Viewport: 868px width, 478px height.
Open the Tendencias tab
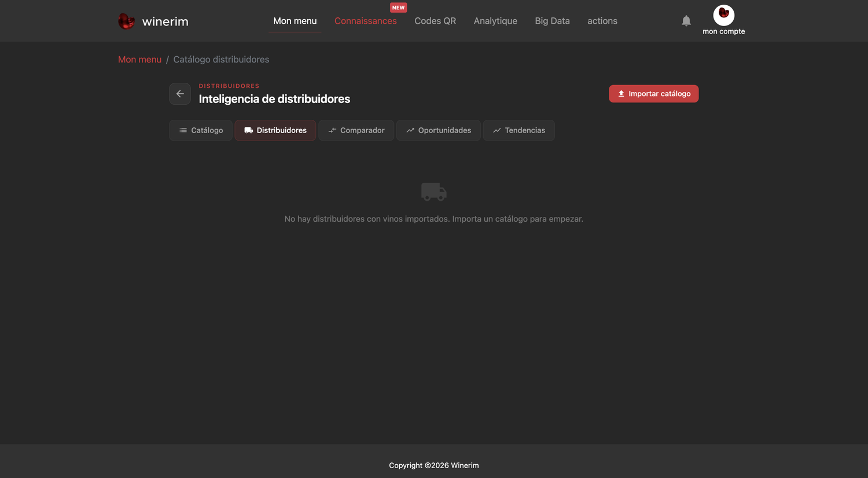(519, 130)
